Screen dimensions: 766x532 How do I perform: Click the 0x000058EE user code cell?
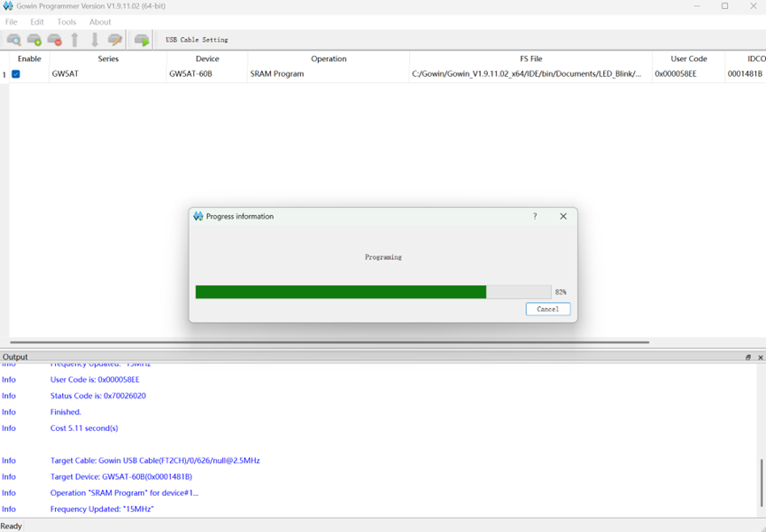coord(688,73)
